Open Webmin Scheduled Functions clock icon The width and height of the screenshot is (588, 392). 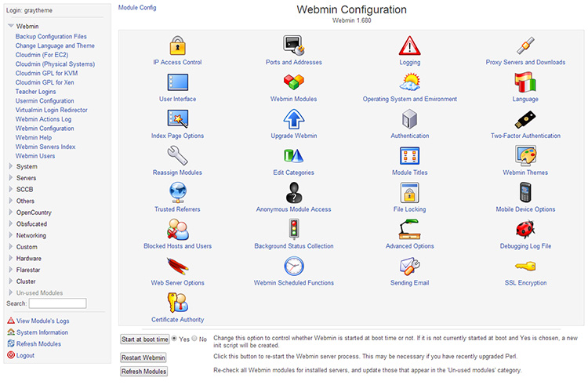294,266
